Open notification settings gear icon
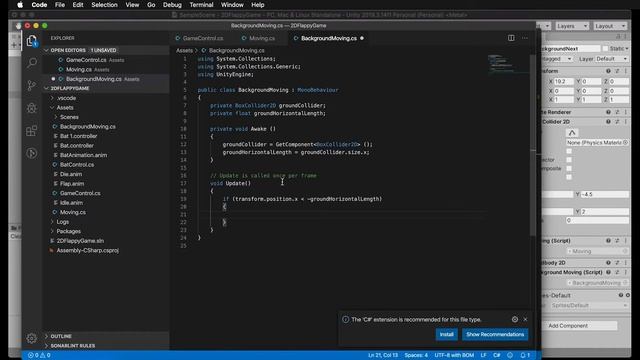This screenshot has height=360, width=640. 515,319
